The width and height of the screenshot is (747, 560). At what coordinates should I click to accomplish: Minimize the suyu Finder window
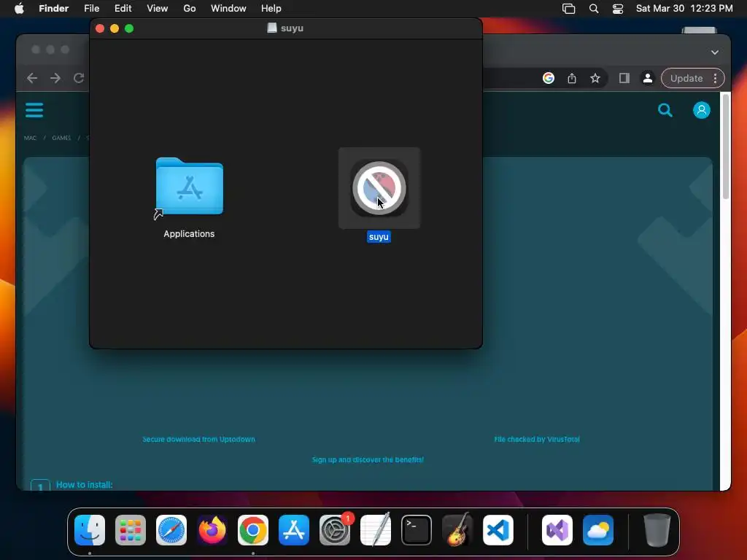115,28
